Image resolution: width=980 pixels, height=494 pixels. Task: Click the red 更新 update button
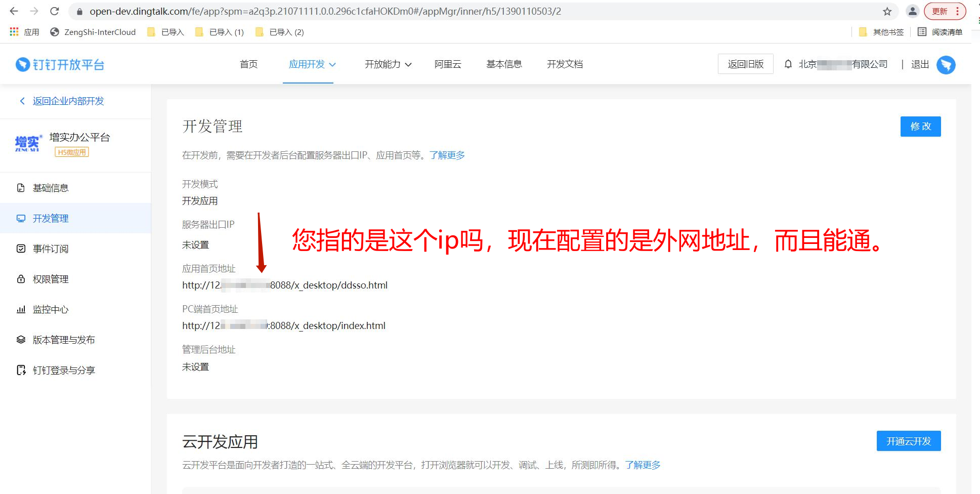(x=945, y=11)
